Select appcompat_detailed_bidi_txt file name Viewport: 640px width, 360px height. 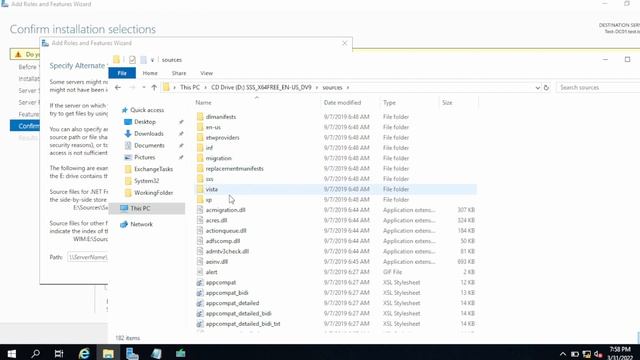243,324
